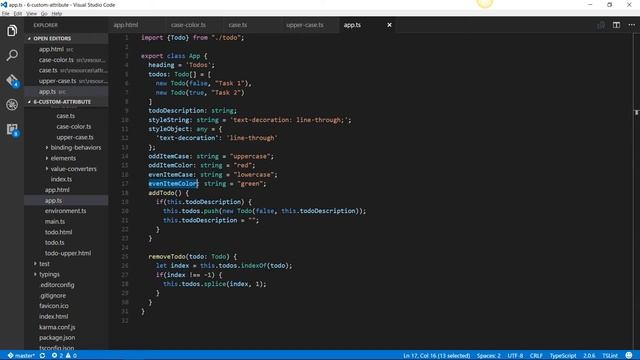Screen dimensions: 640x360
Task: Open favicon.ico in the file tree
Action: (x=53, y=306)
